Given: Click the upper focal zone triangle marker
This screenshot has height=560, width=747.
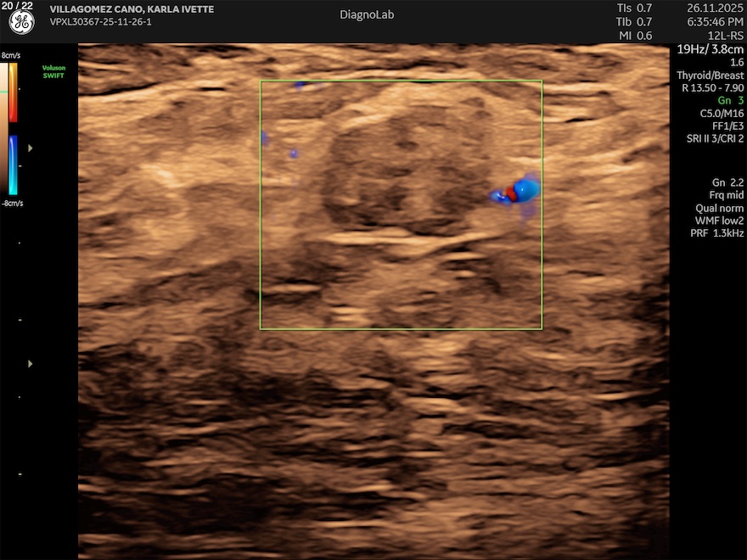Looking at the screenshot, I should 31,148.
